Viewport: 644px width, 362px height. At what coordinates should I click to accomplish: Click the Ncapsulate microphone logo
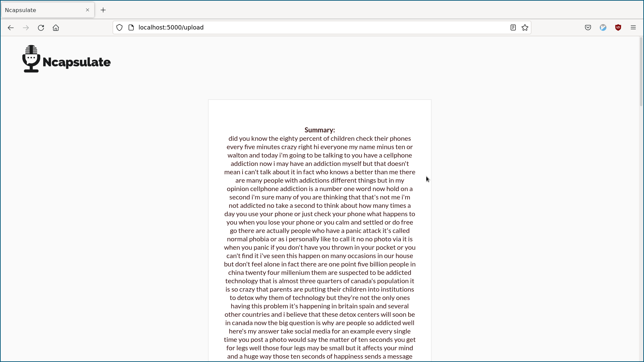[x=31, y=59]
